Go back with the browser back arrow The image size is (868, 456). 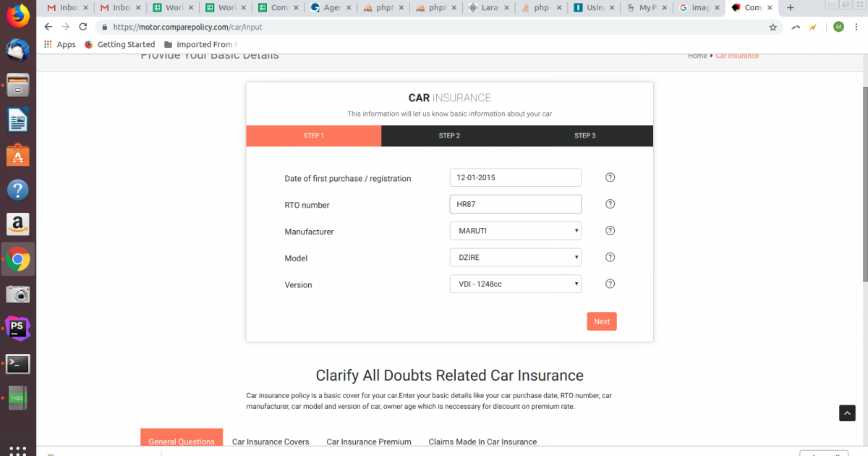(x=48, y=27)
